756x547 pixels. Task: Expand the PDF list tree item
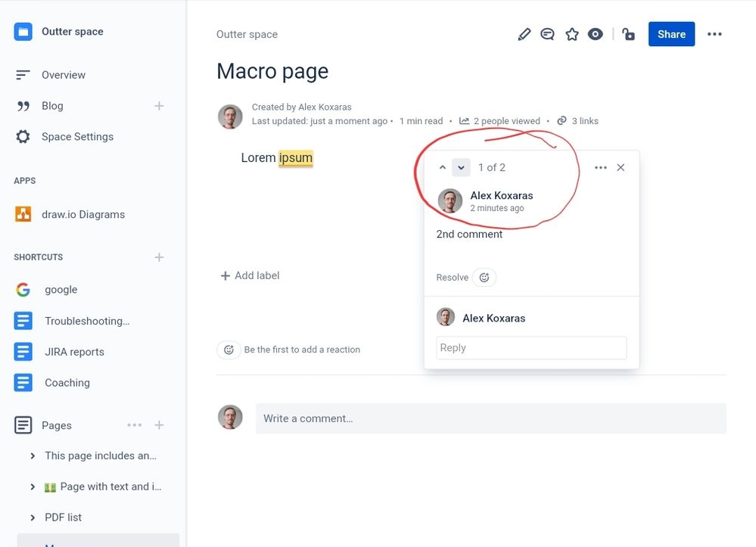33,517
